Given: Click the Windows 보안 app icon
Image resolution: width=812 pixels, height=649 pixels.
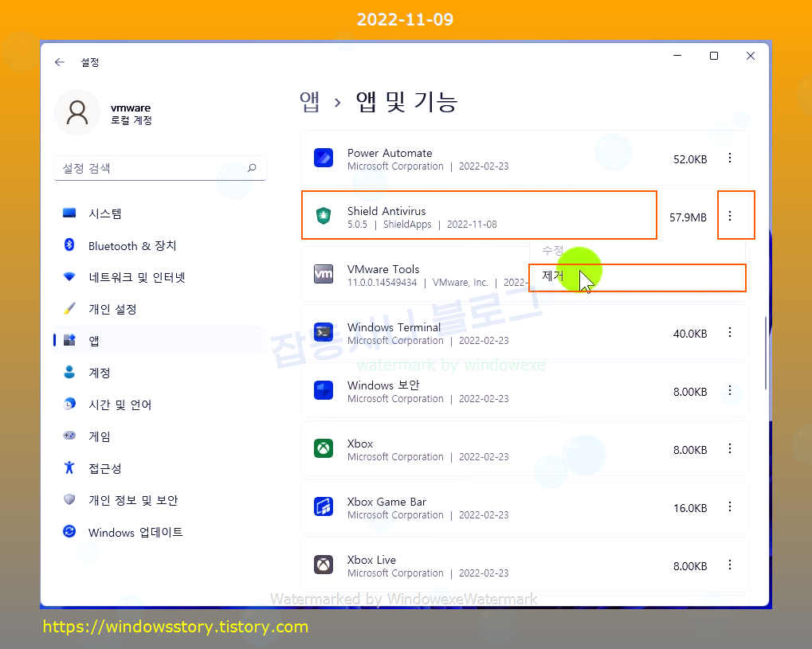Looking at the screenshot, I should pos(324,389).
